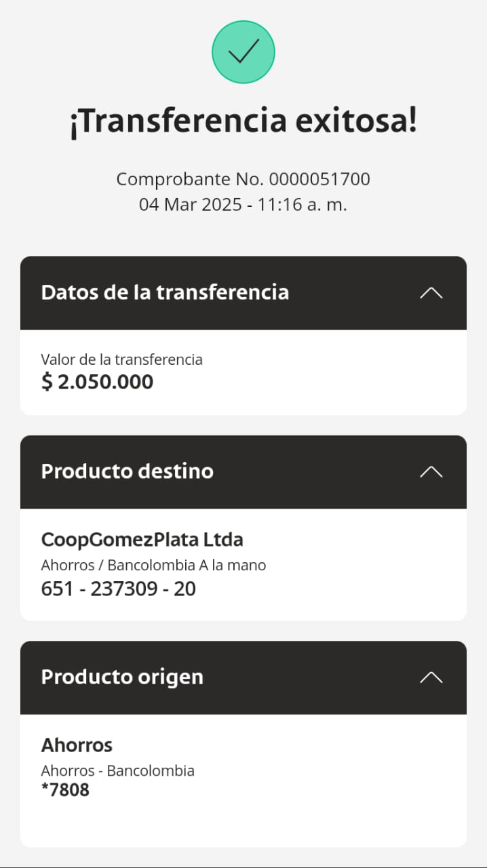Image resolution: width=487 pixels, height=868 pixels.
Task: Click Ahorros / Bancolombia A la mano text
Action: tap(153, 565)
